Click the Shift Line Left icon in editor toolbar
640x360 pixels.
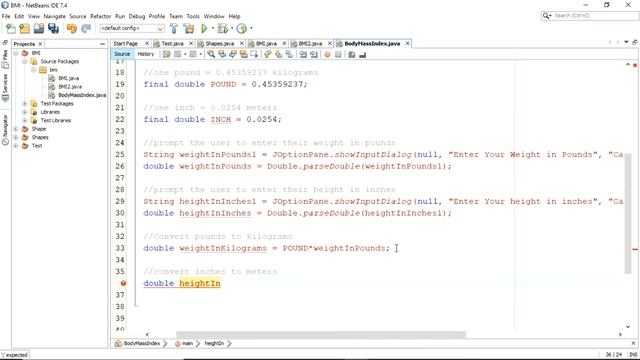pyautogui.click(x=303, y=54)
